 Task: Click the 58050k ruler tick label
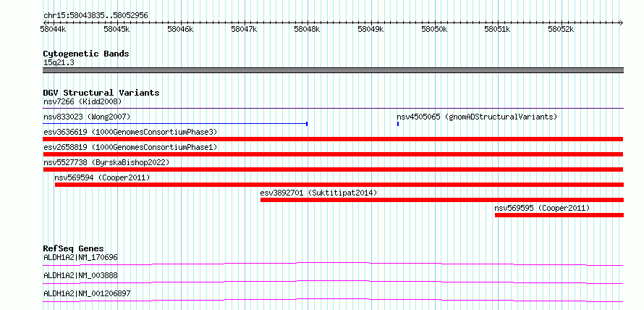(434, 29)
